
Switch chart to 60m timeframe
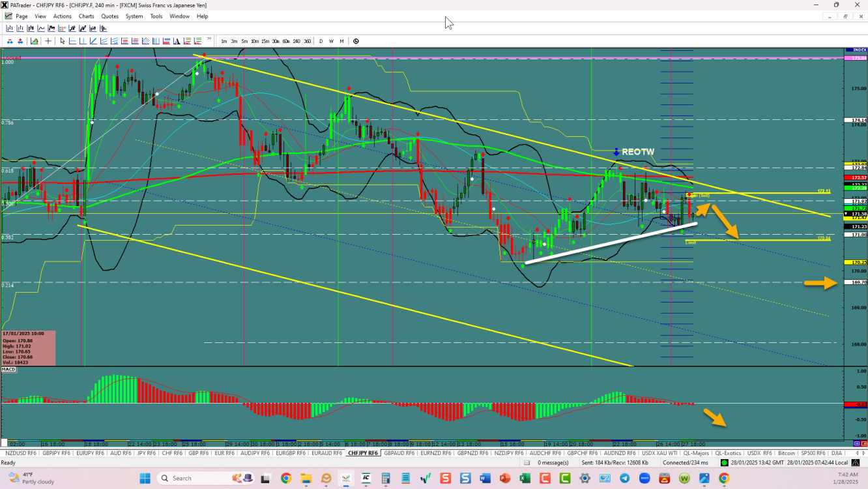tap(286, 41)
